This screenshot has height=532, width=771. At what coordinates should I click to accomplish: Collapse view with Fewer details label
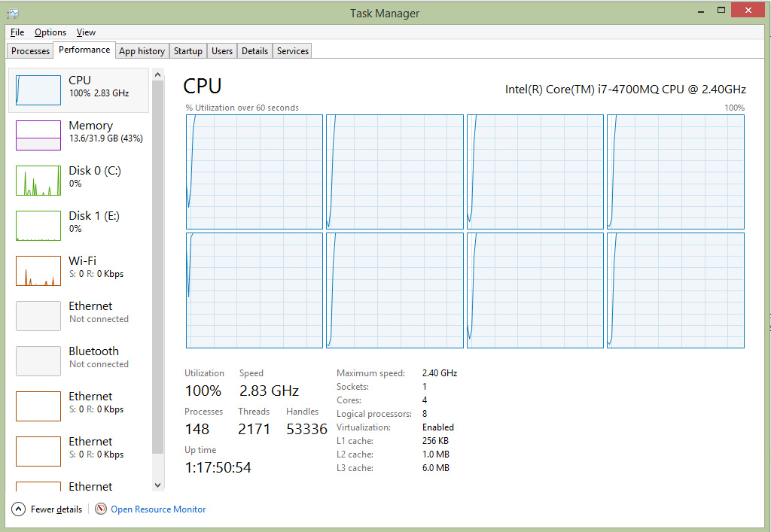click(x=56, y=509)
